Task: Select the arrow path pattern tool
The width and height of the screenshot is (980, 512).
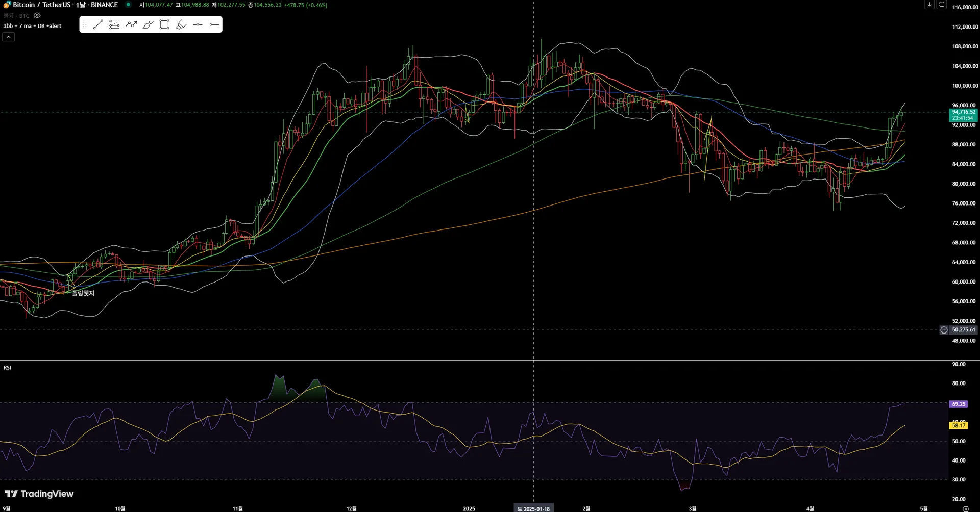Action: 131,24
